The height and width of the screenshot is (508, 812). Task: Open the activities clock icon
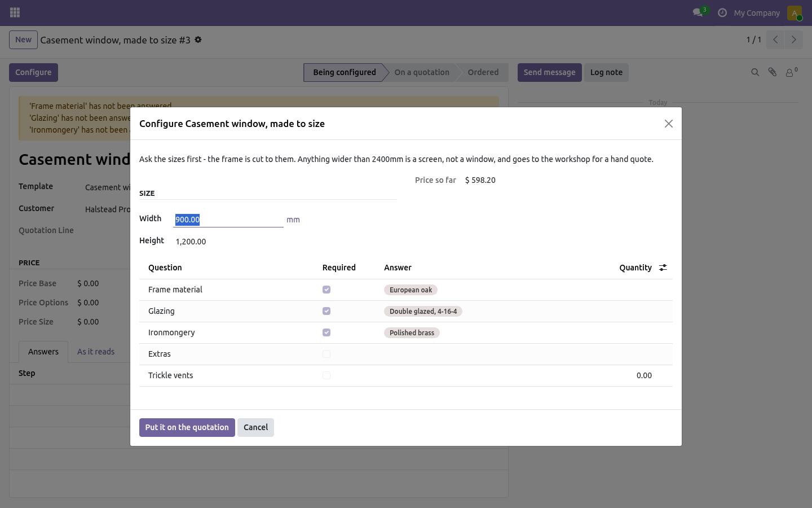pos(722,12)
